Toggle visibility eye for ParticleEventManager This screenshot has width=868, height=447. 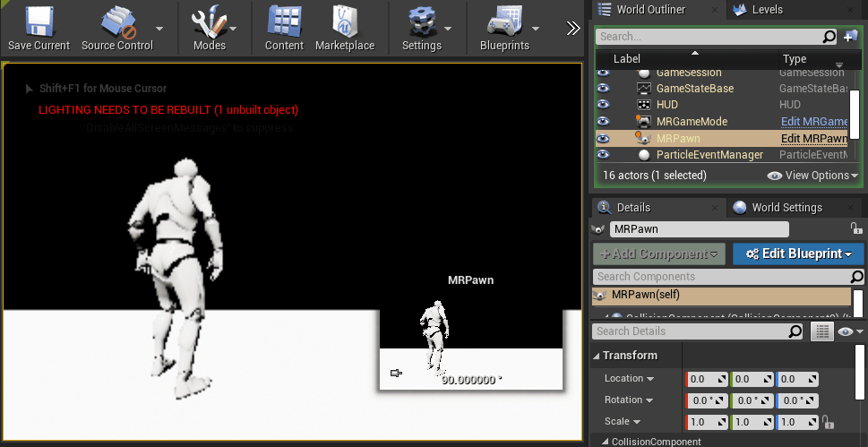[603, 155]
